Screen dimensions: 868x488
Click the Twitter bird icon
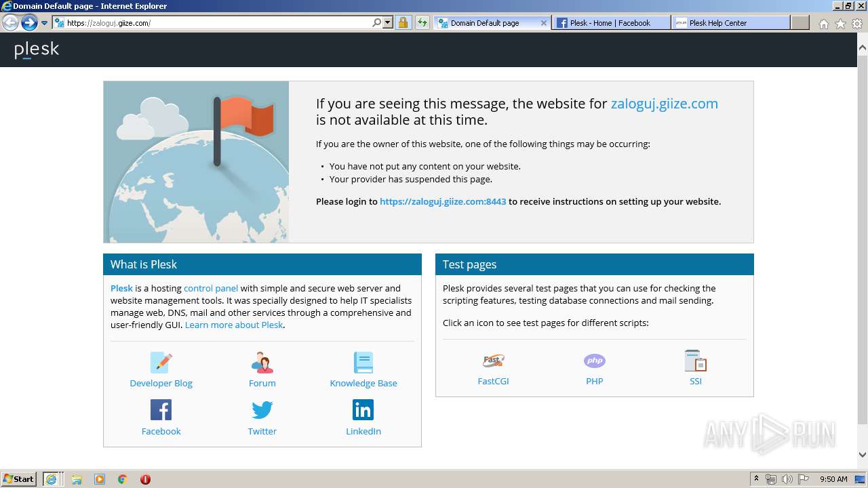pos(262,410)
